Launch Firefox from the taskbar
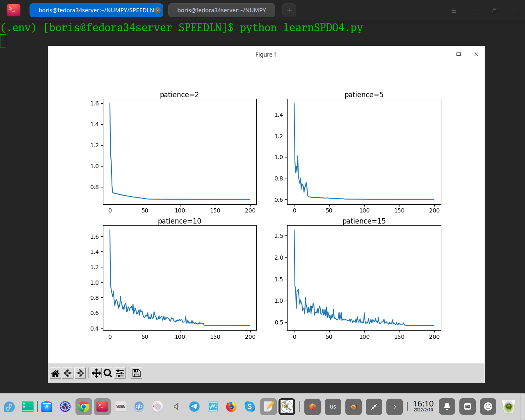The image size is (525, 420). pyautogui.click(x=231, y=406)
